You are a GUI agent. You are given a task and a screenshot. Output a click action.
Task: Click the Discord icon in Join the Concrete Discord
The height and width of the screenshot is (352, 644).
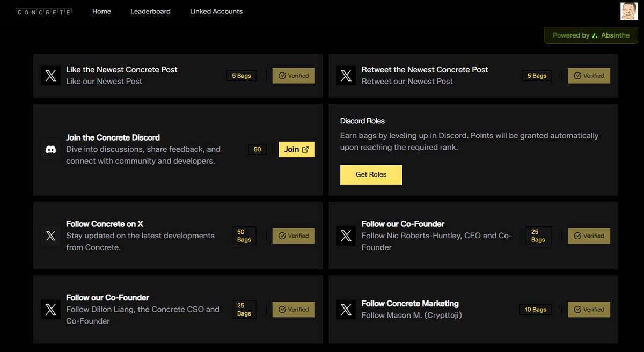coord(50,150)
